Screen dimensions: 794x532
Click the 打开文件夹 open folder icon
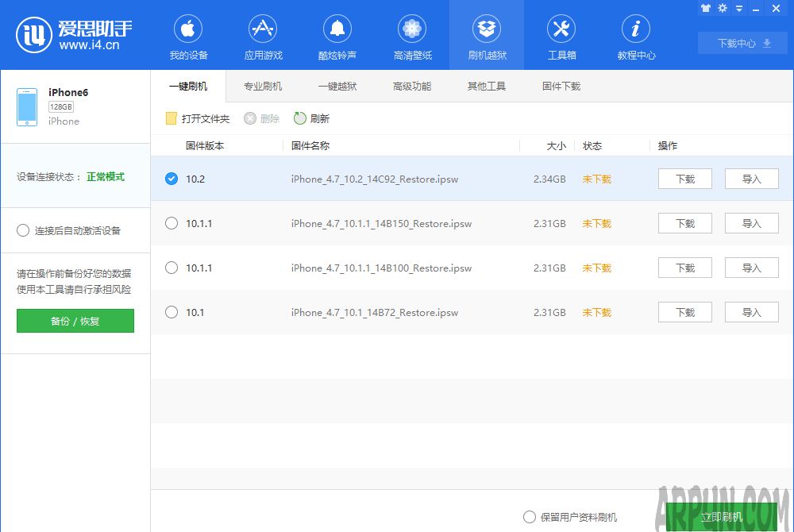click(x=170, y=118)
